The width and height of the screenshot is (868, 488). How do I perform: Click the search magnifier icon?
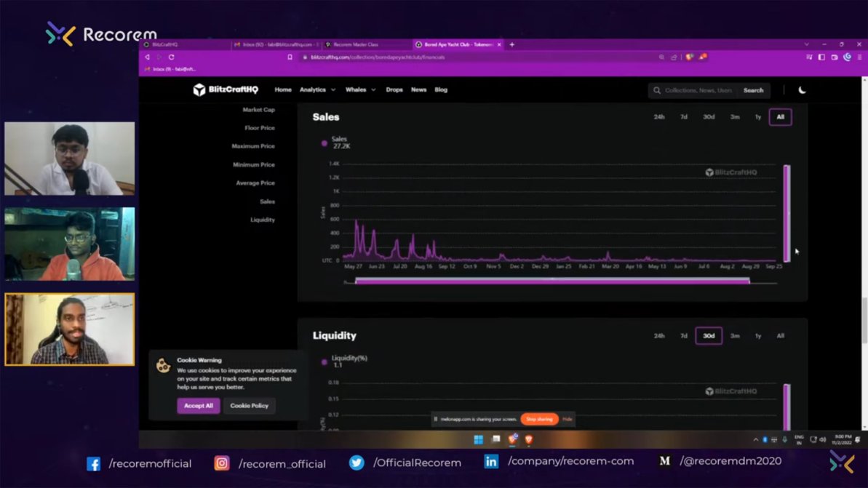[x=657, y=90]
